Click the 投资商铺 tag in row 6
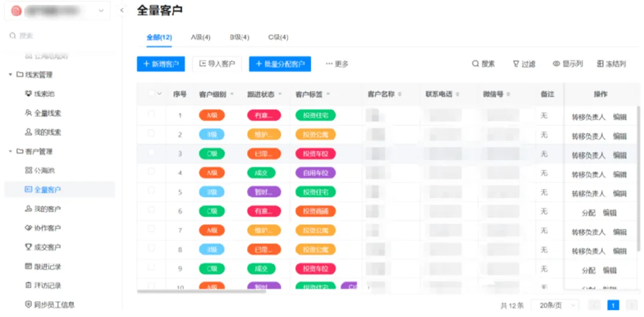 click(x=315, y=211)
